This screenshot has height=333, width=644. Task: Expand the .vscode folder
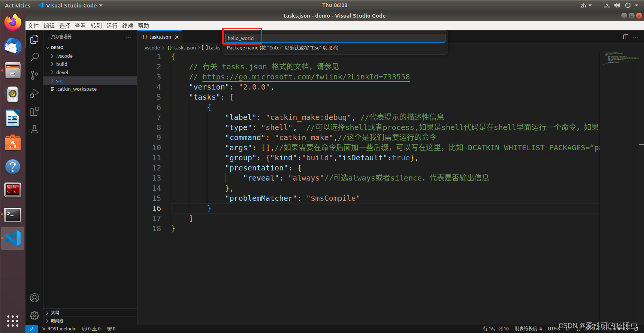click(x=90, y=56)
